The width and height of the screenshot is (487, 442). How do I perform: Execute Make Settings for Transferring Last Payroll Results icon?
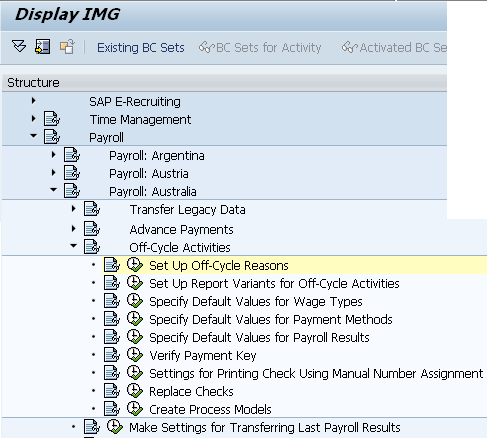click(115, 427)
